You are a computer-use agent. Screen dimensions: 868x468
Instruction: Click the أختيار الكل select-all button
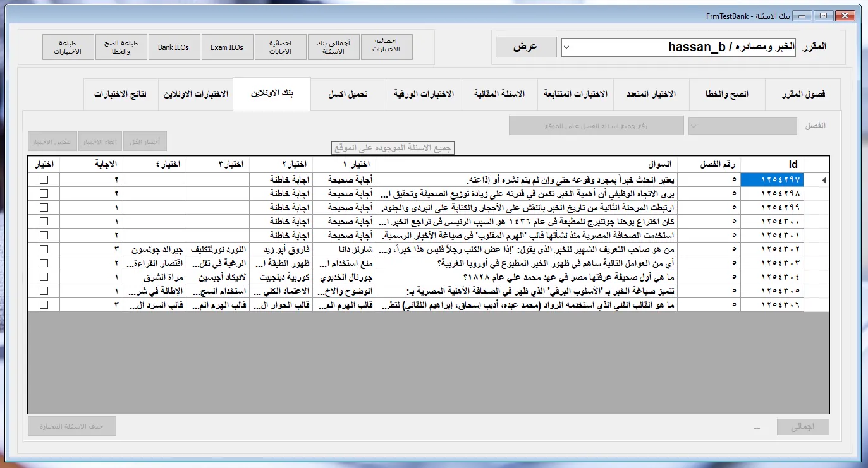coord(145,141)
